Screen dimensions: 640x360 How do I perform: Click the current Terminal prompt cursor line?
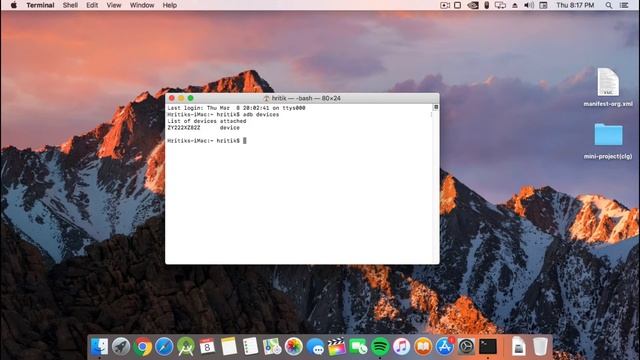coord(207,141)
